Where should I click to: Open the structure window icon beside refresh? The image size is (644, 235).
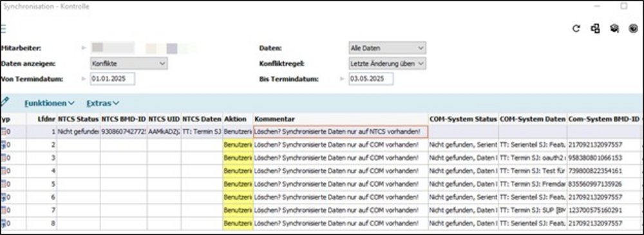pyautogui.click(x=595, y=28)
